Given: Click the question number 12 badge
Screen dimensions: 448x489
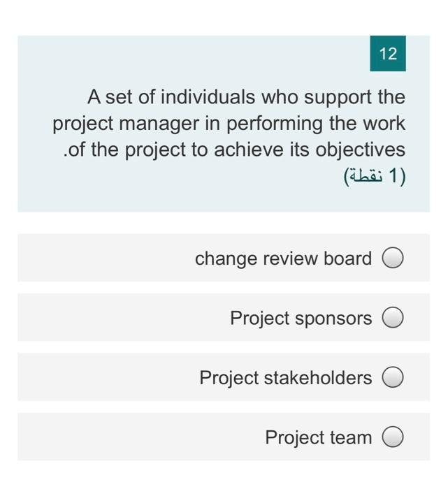Looking at the screenshot, I should point(388,54).
